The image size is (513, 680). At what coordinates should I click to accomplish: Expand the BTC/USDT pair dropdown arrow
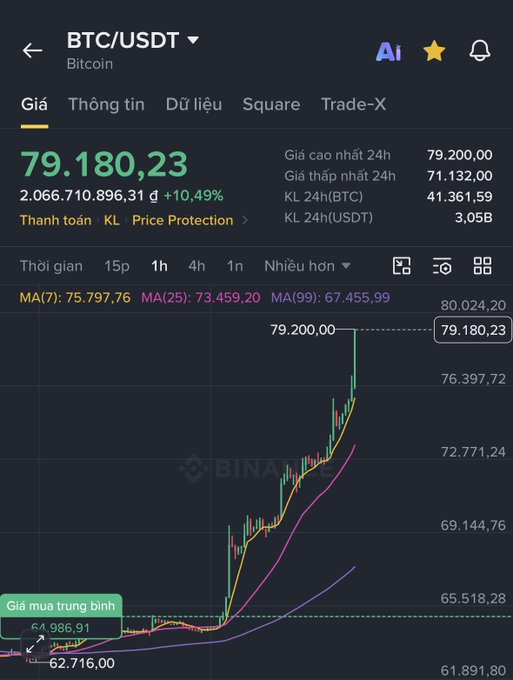pyautogui.click(x=193, y=40)
